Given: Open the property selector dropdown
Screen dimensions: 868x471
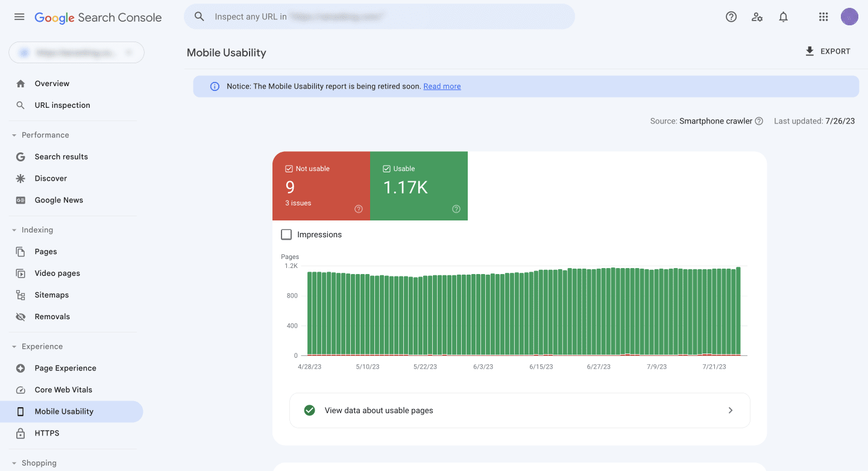Looking at the screenshot, I should (77, 52).
